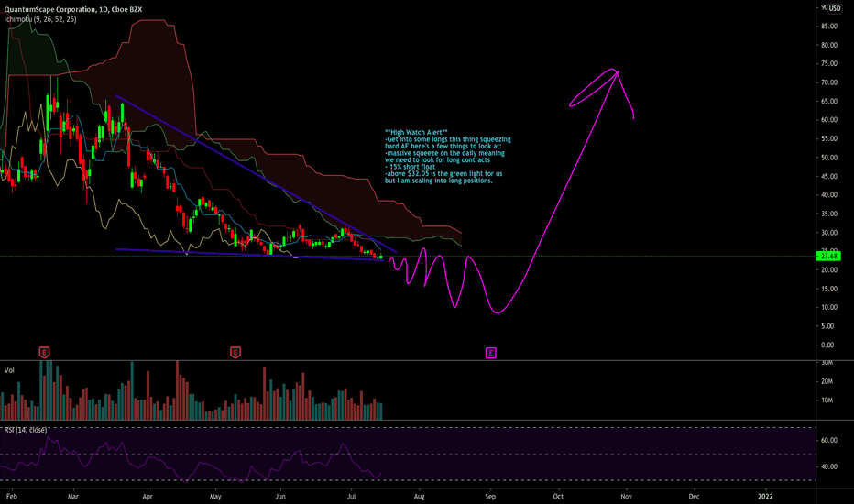This screenshot has width=854, height=504.
Task: Click the February earnings E marker
Action: (x=45, y=353)
